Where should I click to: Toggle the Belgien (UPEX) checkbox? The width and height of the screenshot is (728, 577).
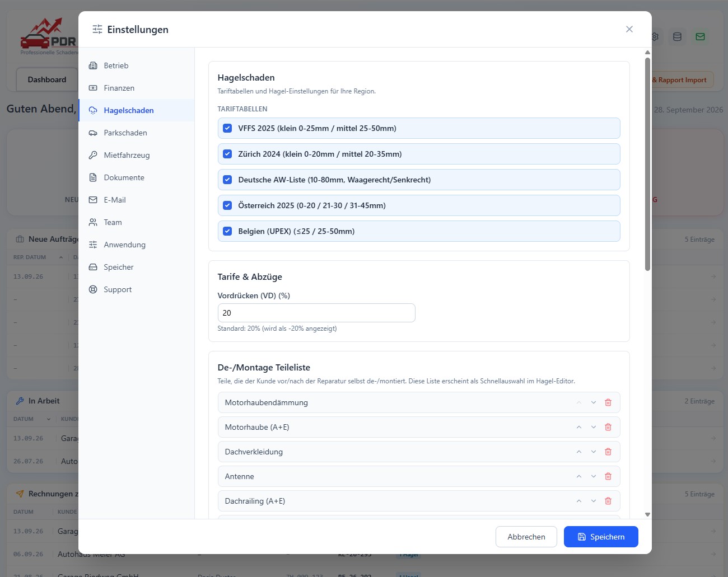click(227, 231)
